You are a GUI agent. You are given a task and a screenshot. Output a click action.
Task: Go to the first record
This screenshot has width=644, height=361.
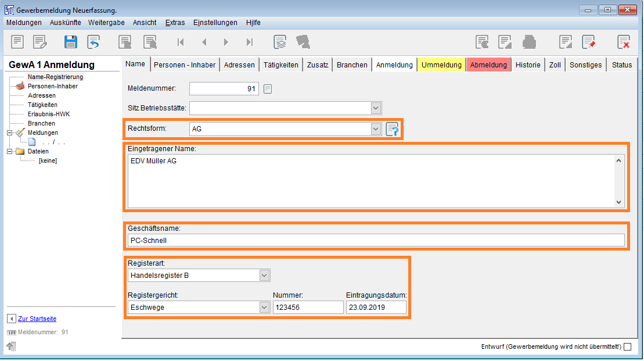181,42
